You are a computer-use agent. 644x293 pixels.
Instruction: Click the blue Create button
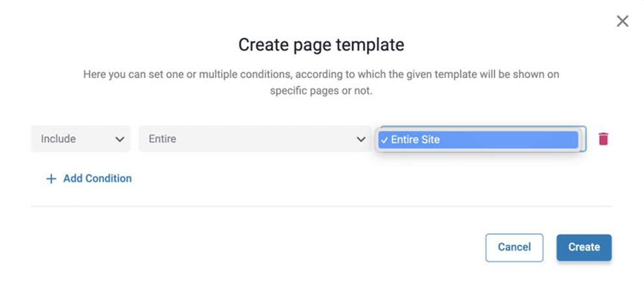[584, 247]
